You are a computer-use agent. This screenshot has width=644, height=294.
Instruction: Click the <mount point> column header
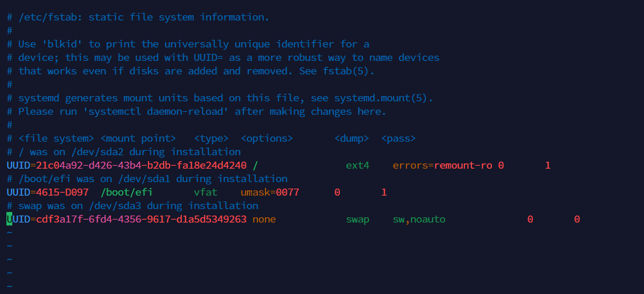coord(138,138)
